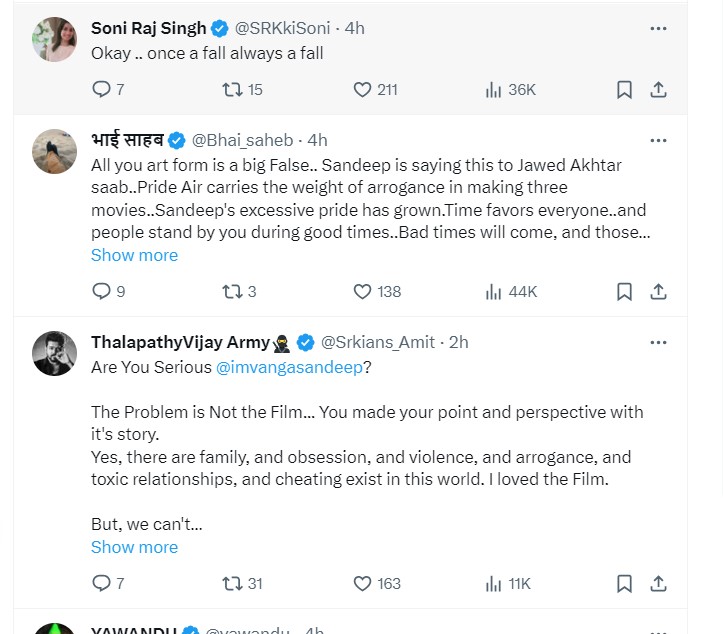Open more options on ThalapathyVijay Army's tweet
The image size is (723, 634).
tap(657, 342)
